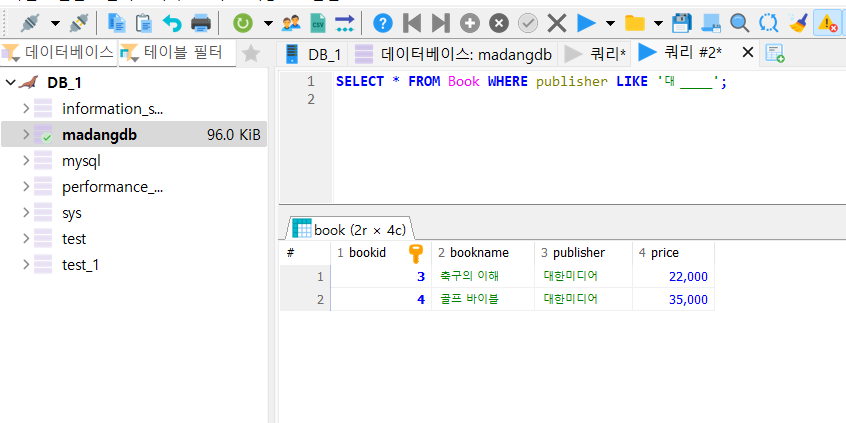Screen dimensions: 846x423
Task: Open the connect dropdown arrow
Action: [55, 23]
